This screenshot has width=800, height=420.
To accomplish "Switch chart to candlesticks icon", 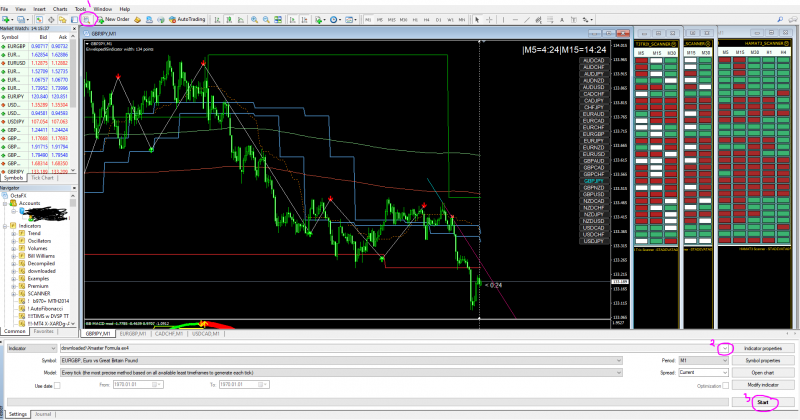I will [x=229, y=19].
